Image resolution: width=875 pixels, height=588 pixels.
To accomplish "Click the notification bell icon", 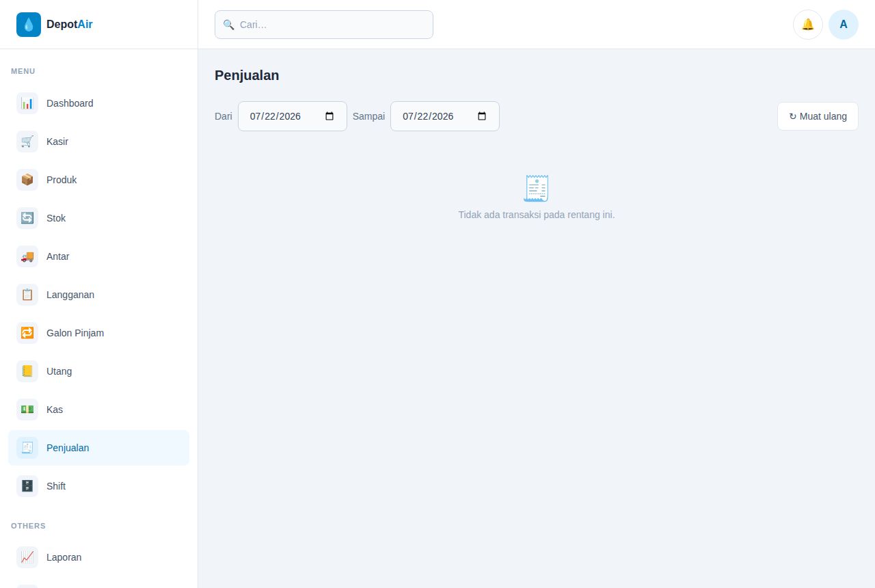I will (x=808, y=25).
